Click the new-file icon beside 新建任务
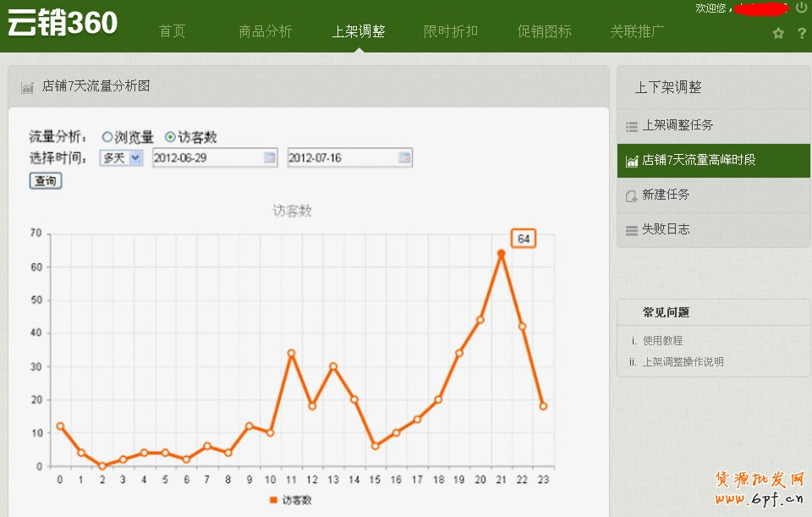The height and width of the screenshot is (517, 812). [631, 195]
